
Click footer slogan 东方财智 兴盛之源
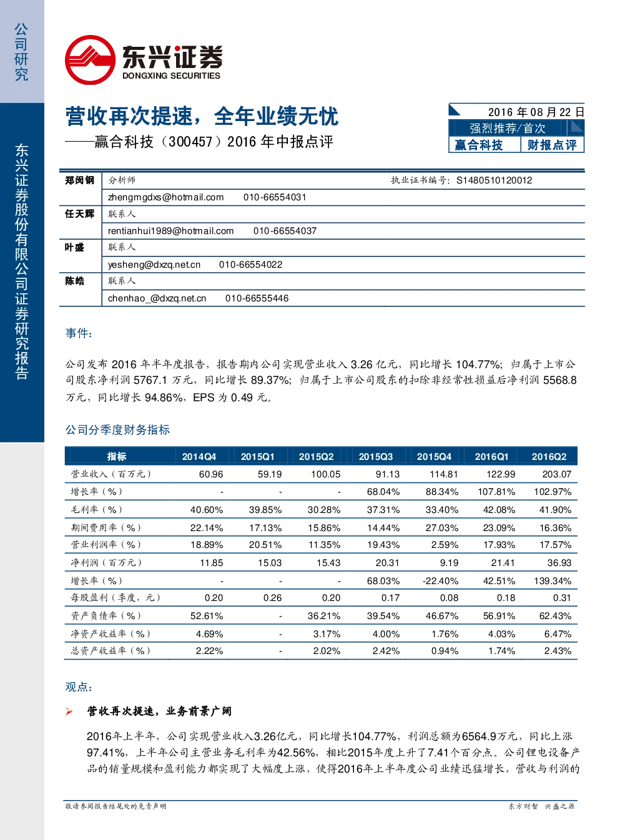tap(541, 806)
